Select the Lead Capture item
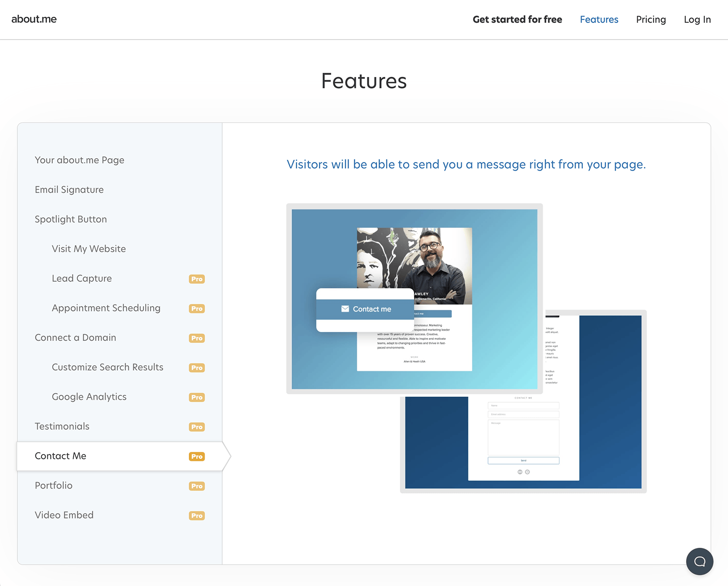 click(x=82, y=278)
